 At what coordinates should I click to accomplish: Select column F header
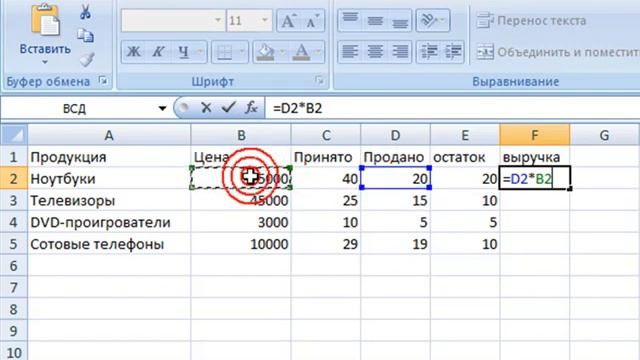pos(535,135)
